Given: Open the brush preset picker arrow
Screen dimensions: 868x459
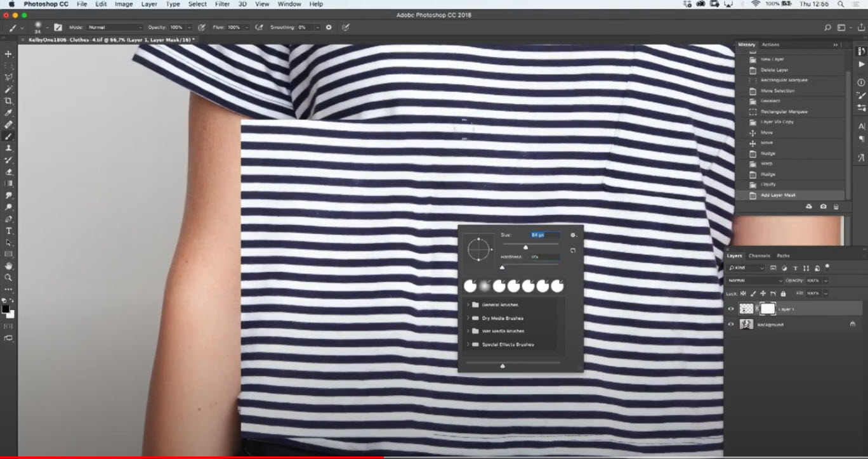Looking at the screenshot, I should coord(46,27).
